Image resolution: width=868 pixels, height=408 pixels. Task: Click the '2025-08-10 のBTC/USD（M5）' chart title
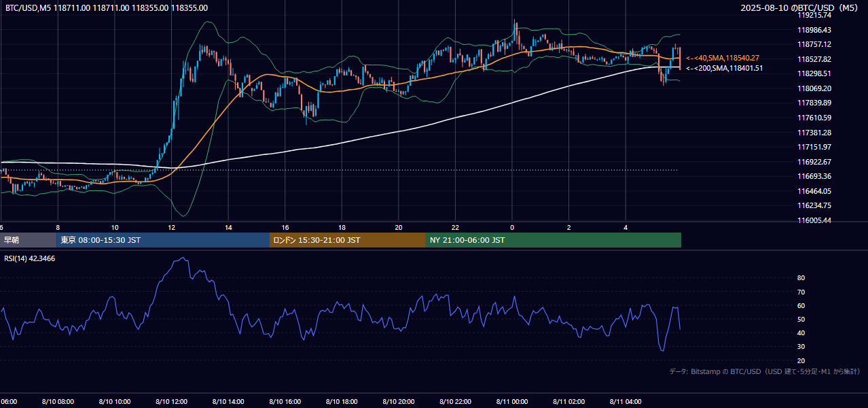tap(801, 8)
